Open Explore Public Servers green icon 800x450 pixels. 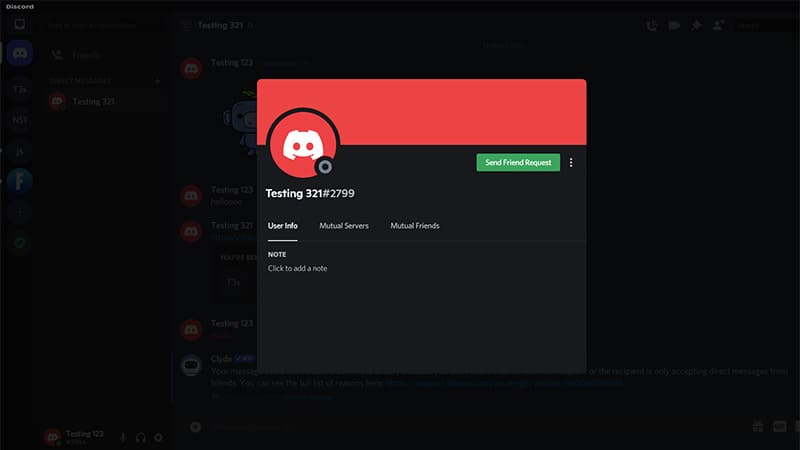pyautogui.click(x=20, y=243)
